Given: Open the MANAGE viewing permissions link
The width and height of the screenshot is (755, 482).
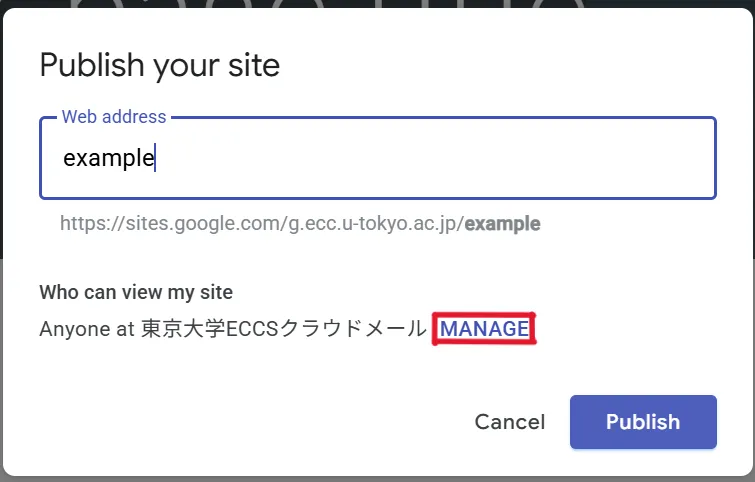Looking at the screenshot, I should [x=484, y=329].
